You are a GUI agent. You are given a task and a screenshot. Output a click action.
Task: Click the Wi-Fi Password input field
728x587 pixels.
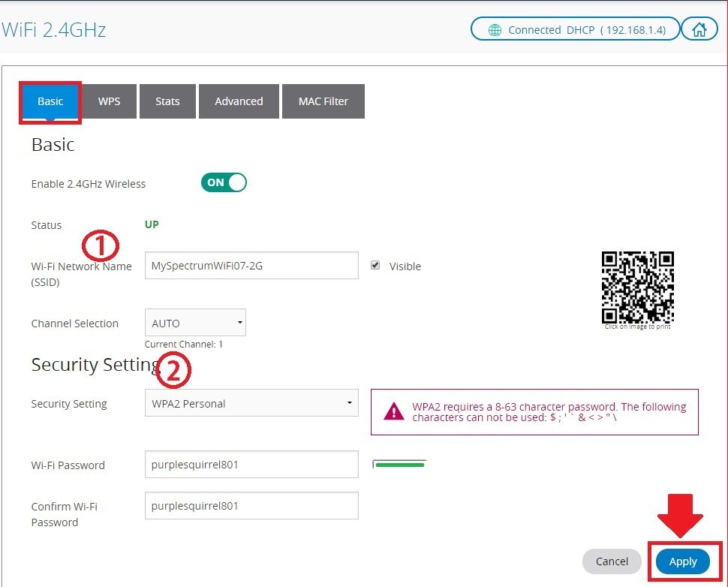click(251, 465)
